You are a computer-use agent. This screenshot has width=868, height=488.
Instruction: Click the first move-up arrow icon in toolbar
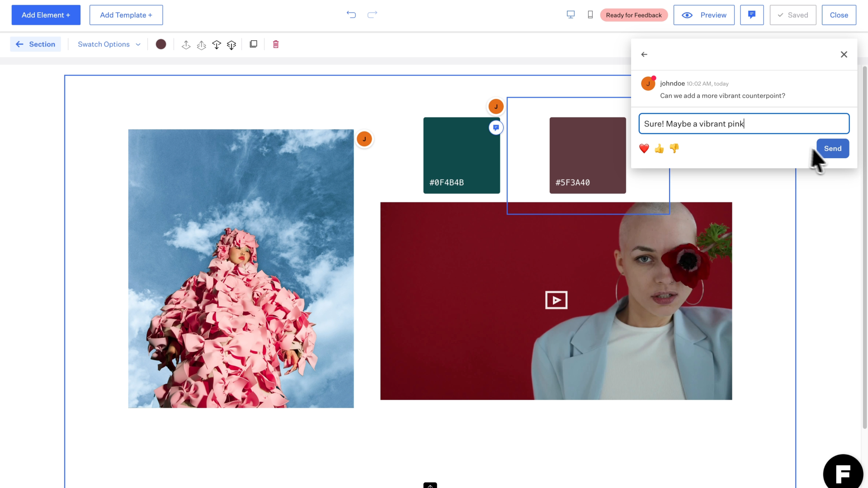pyautogui.click(x=186, y=44)
